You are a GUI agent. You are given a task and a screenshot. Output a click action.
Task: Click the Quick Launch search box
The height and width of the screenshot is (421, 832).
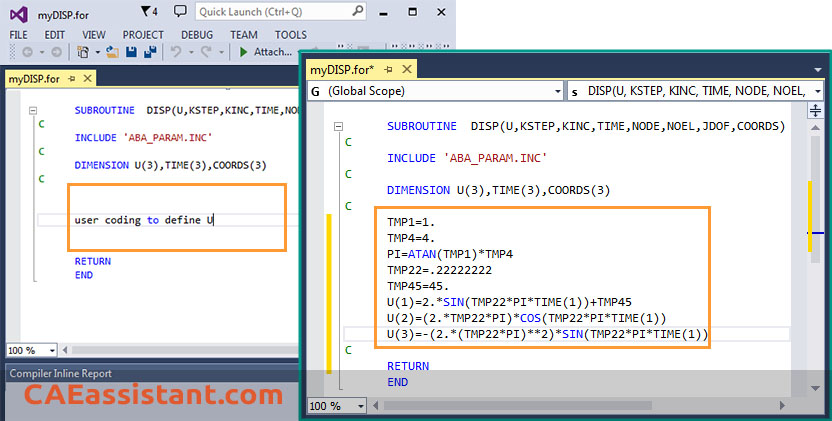tap(281, 12)
